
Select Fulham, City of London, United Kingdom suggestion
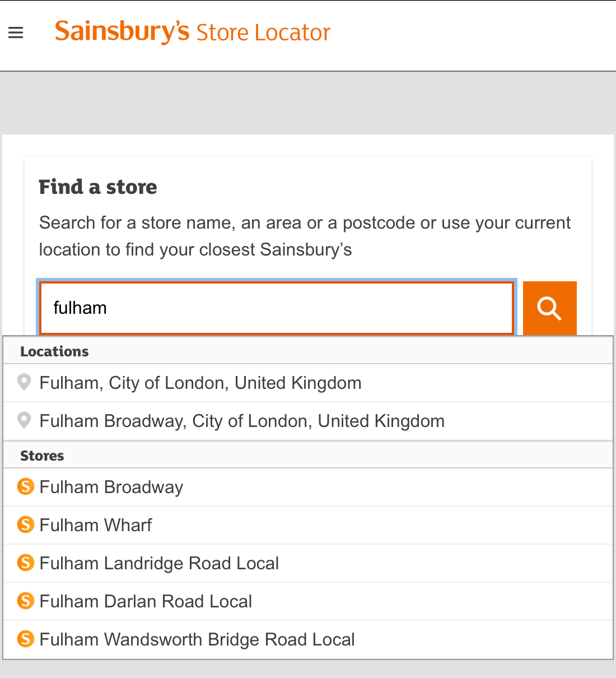click(x=308, y=383)
